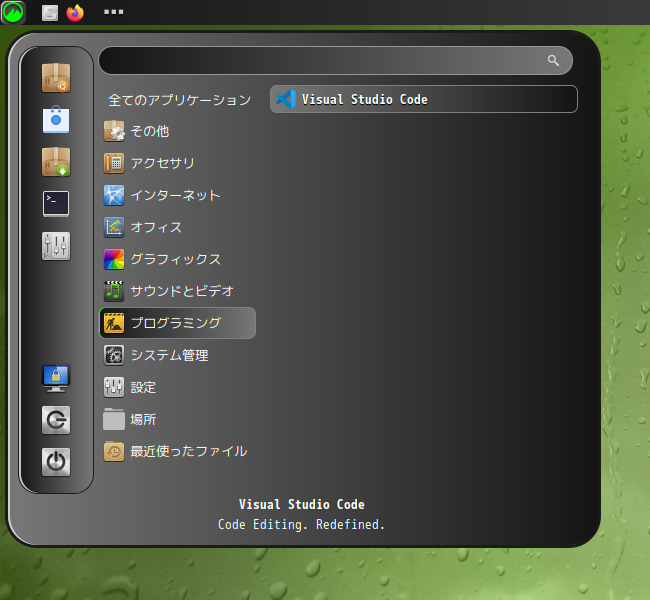Open the 設定 category
Screen dimensions: 650x600
177,387
